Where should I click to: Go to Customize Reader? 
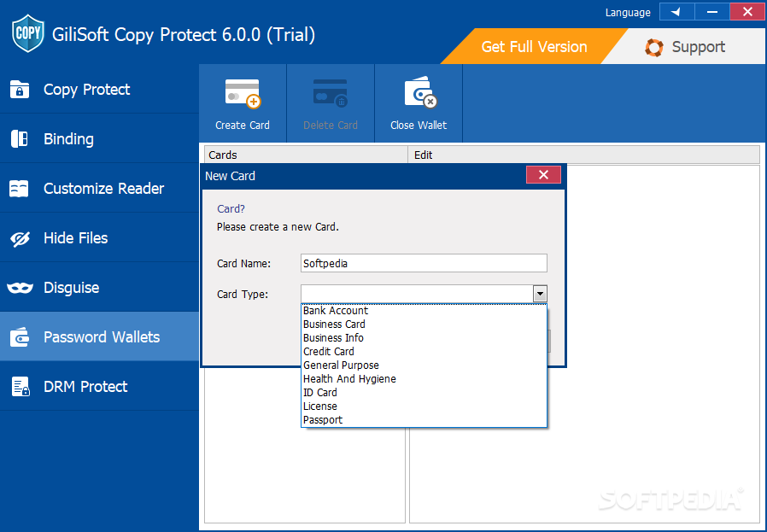coord(99,188)
